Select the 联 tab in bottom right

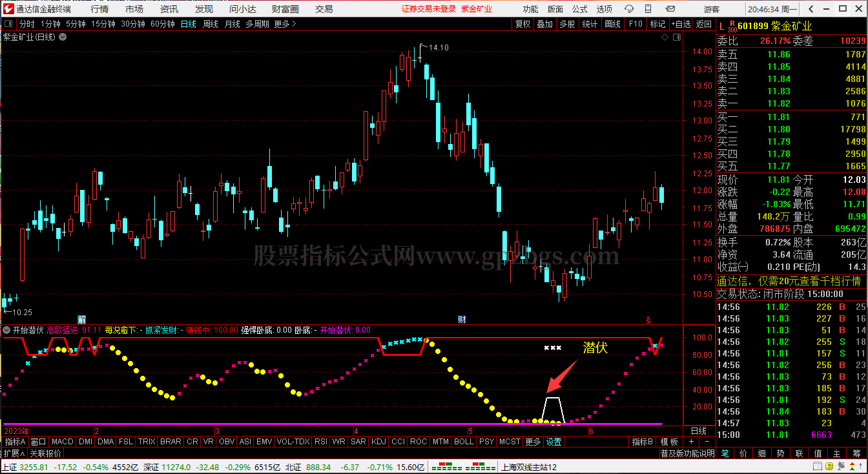pos(800,453)
